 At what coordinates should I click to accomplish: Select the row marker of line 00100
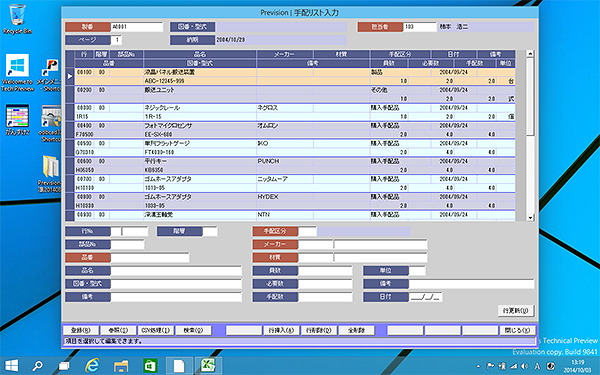coord(70,77)
